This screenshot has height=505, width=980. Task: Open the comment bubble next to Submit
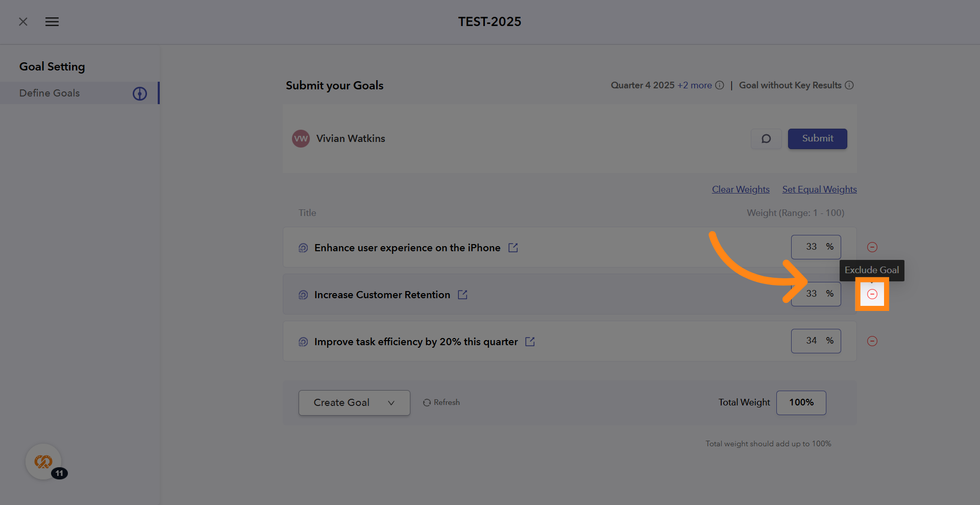(x=766, y=139)
